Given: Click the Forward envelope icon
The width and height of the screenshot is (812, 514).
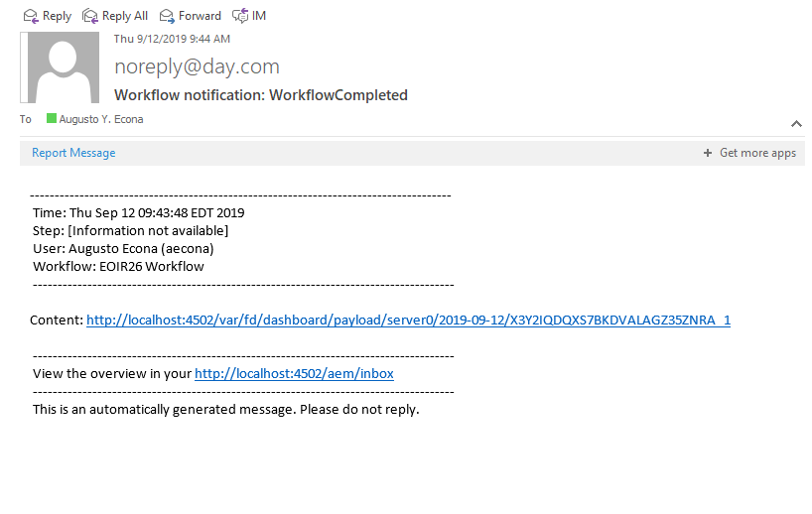Looking at the screenshot, I should point(167,17).
